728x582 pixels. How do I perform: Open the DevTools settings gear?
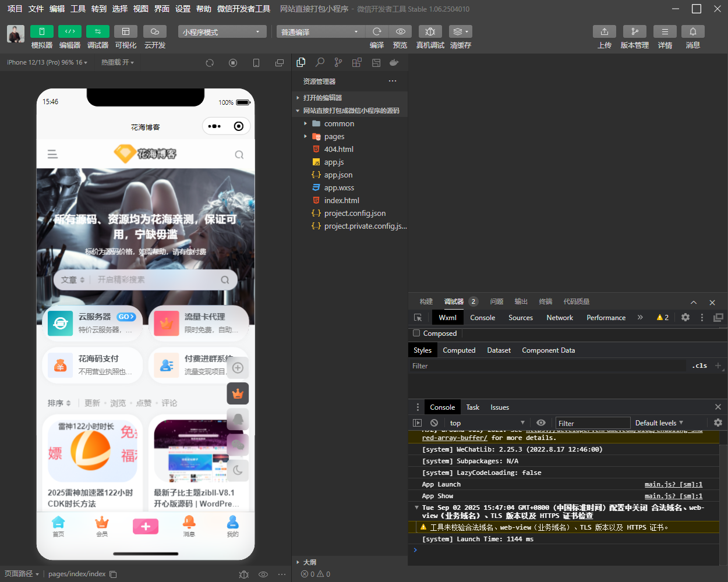tap(685, 317)
